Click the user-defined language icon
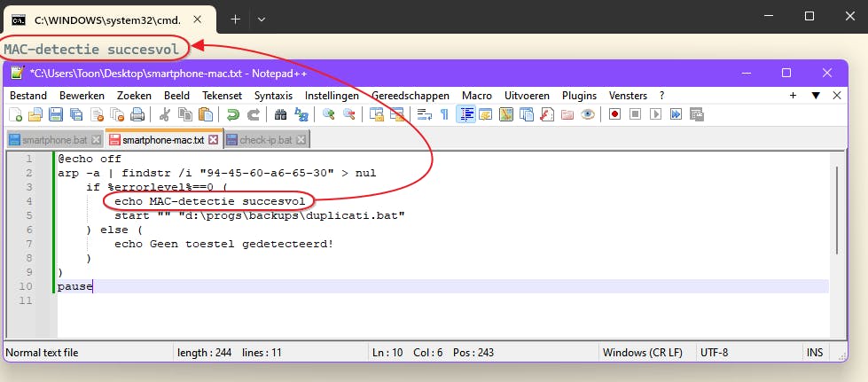 pos(486,114)
